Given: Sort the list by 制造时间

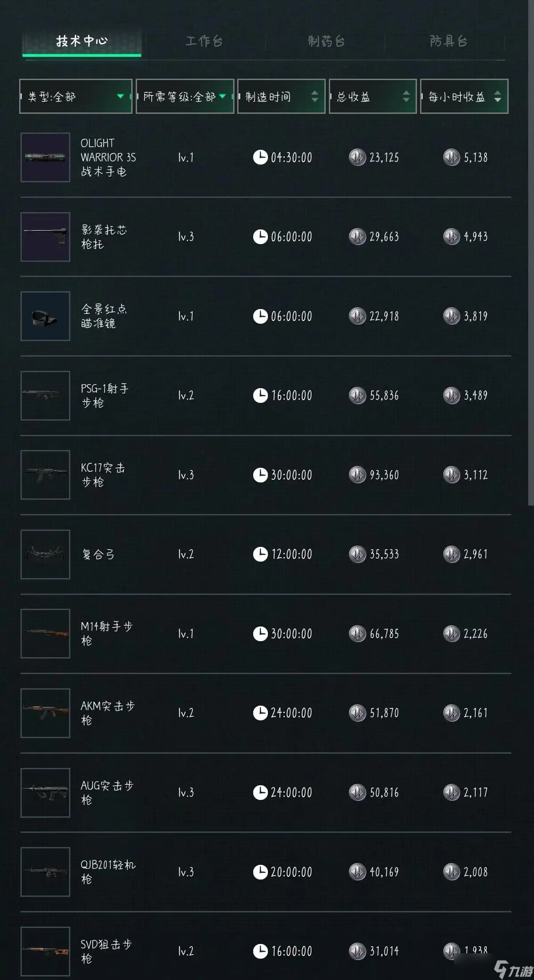Looking at the screenshot, I should click(x=281, y=96).
